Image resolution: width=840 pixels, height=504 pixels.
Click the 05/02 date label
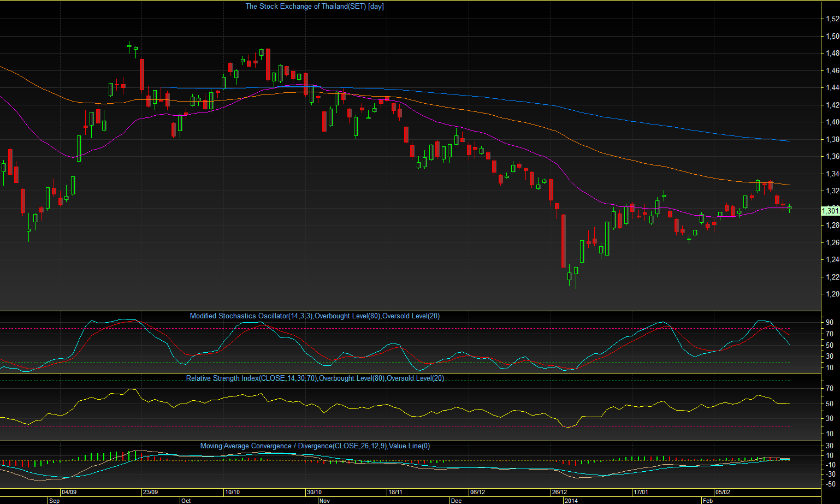click(723, 492)
